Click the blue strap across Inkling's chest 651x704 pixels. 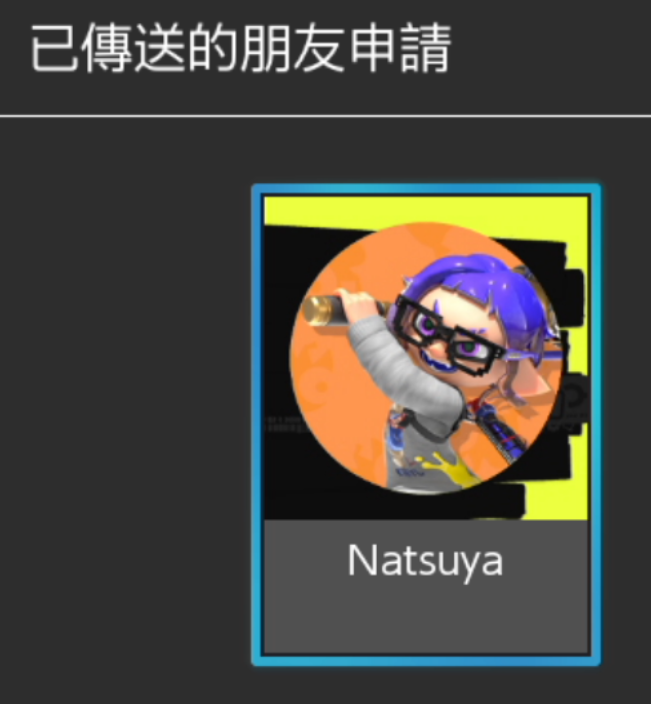tap(496, 433)
